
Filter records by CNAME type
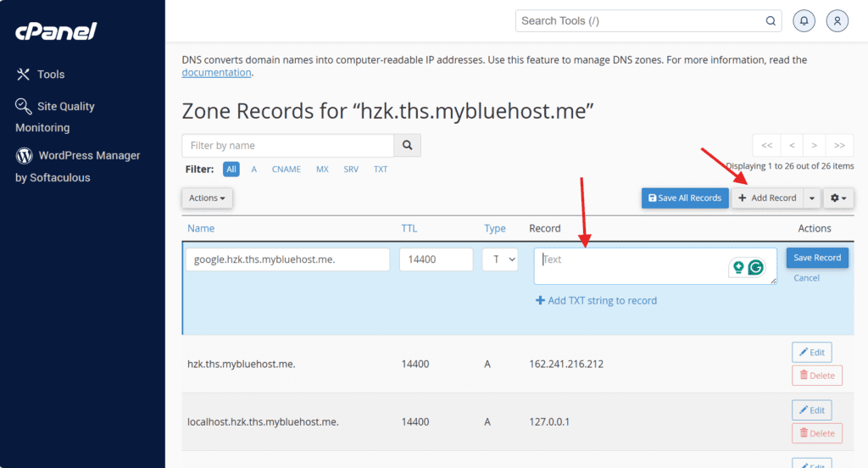point(287,170)
